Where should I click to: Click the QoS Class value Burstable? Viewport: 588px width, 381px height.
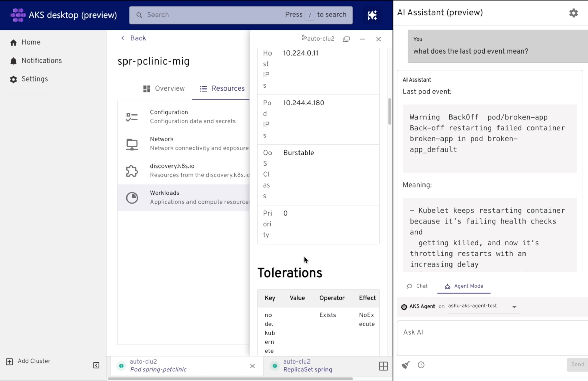coord(298,153)
